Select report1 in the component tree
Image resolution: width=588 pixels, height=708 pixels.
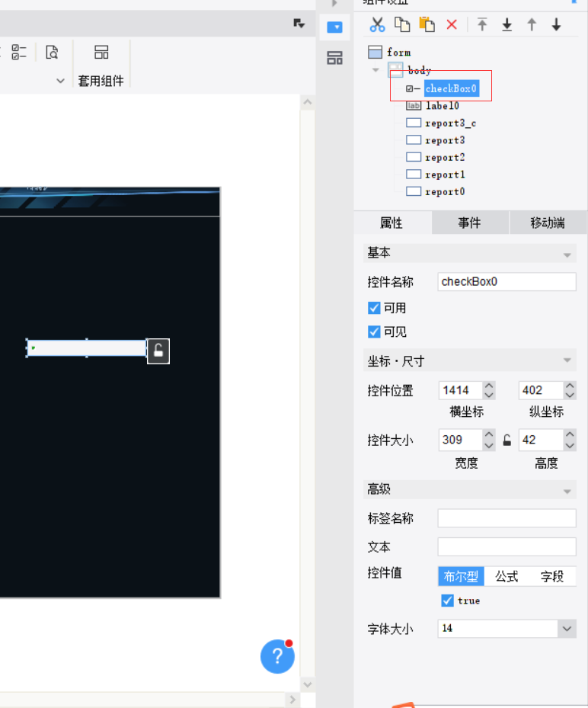pos(445,175)
